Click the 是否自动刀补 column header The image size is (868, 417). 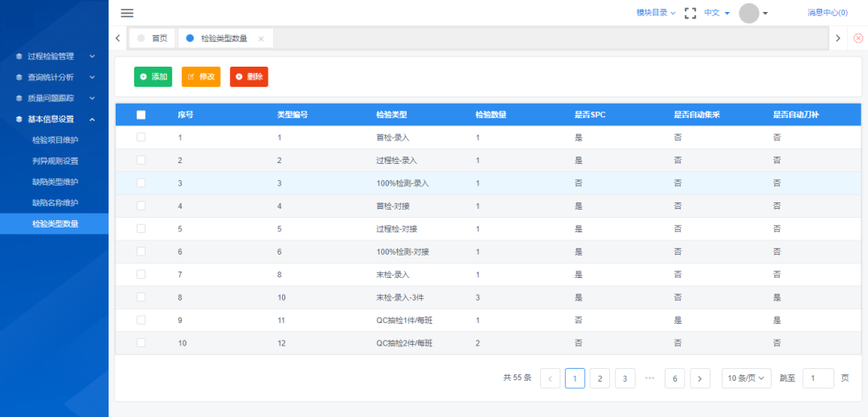point(796,115)
